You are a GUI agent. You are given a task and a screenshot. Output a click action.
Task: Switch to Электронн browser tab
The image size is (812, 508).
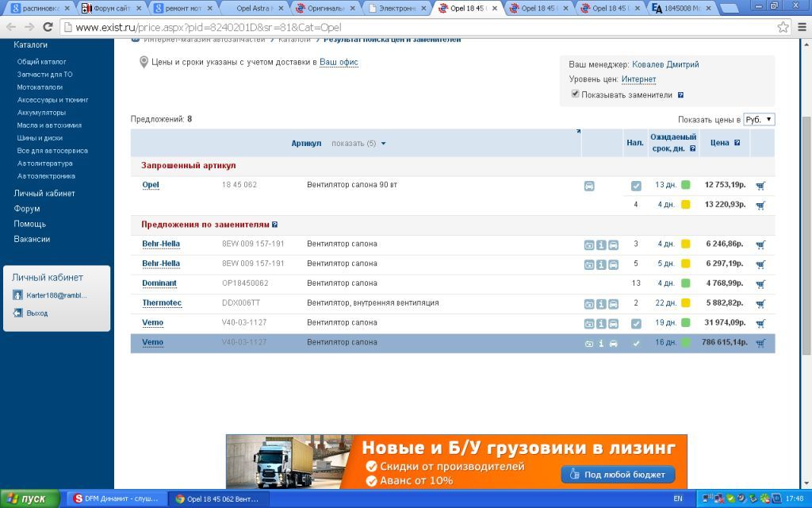(x=398, y=8)
